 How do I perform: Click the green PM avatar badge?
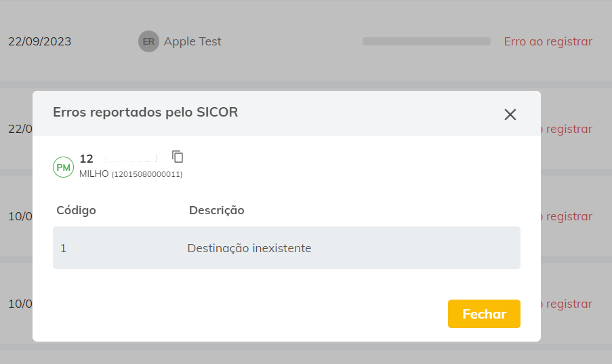[63, 167]
